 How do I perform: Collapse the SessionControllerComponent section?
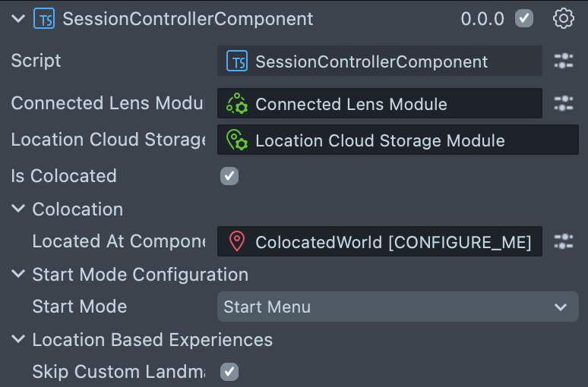click(x=18, y=19)
